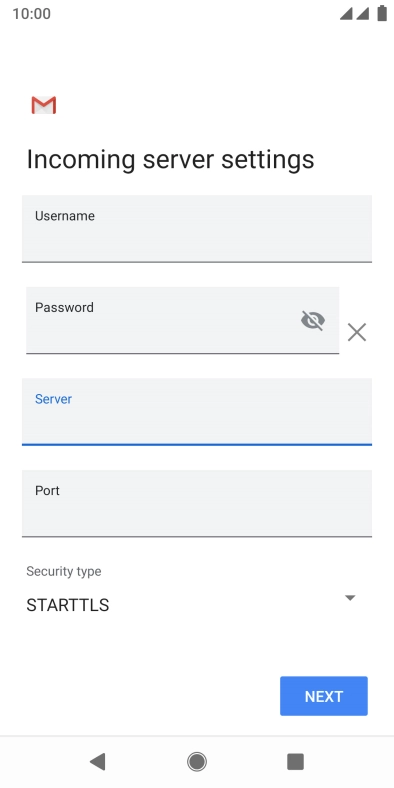Tap the 10:00 clock in status bar

[31, 14]
